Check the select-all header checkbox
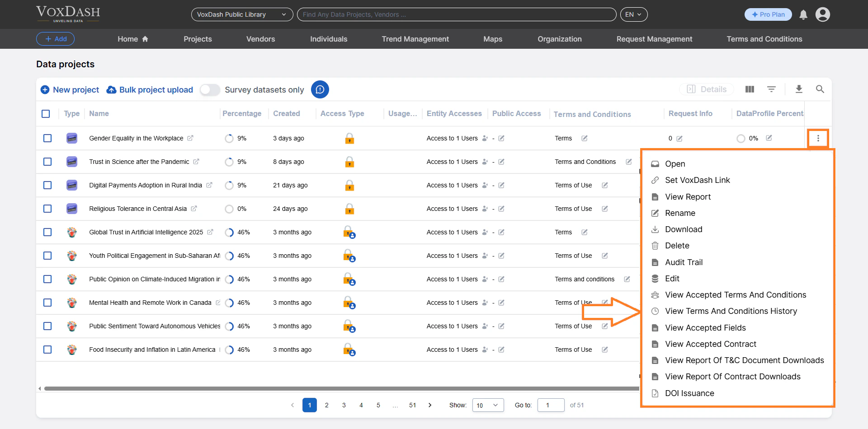The width and height of the screenshot is (868, 429). tap(46, 114)
